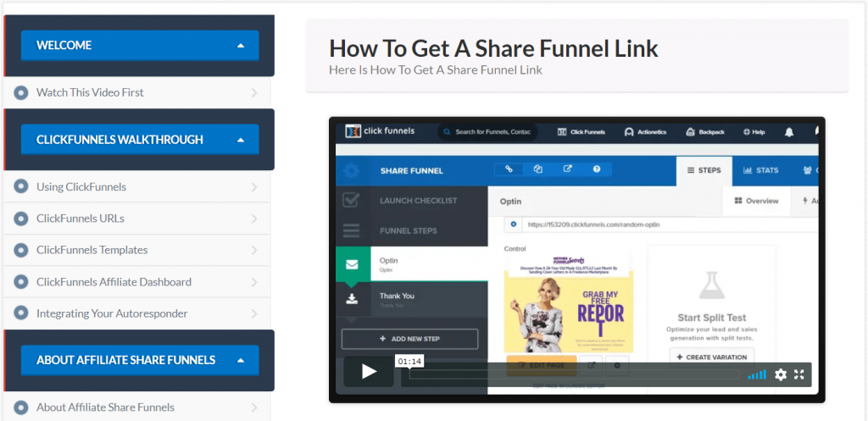Click the funnel settings gear icon
This screenshot has width=868, height=421.
pos(352,171)
